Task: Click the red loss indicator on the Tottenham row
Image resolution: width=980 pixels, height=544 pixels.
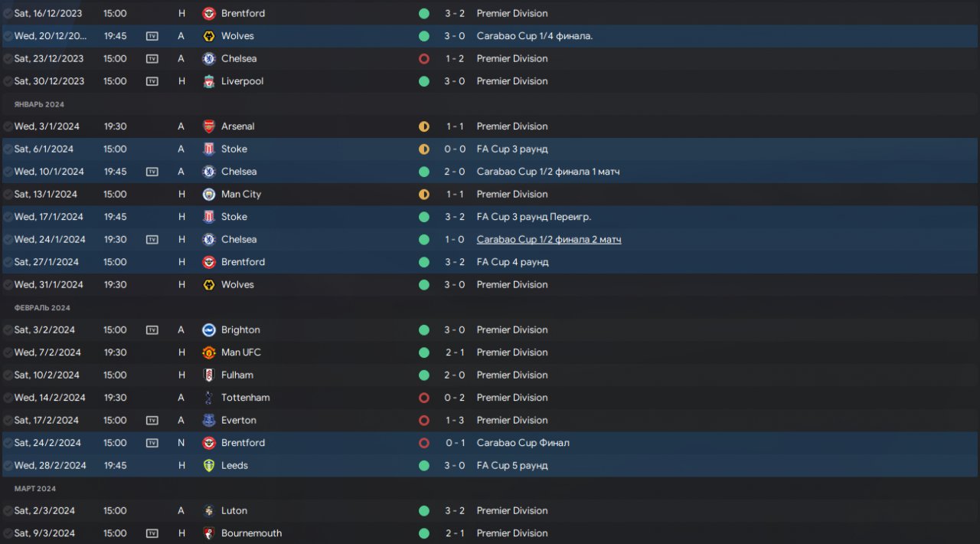Action: click(424, 398)
